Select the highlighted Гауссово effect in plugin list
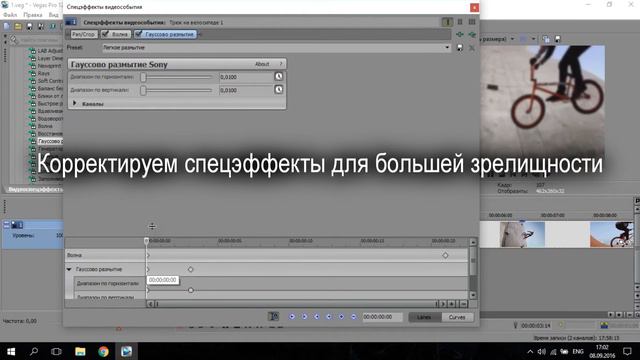This screenshot has height=360, width=640. click(x=50, y=141)
